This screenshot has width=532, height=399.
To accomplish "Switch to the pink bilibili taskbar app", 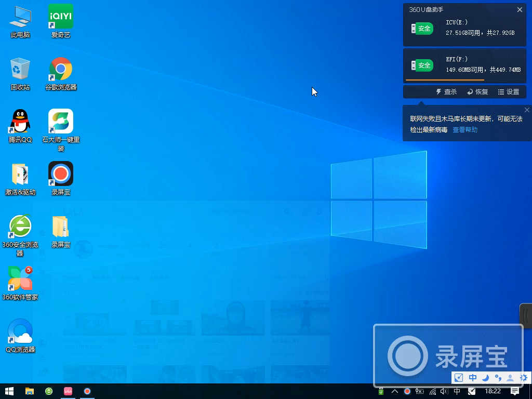I will [x=68, y=391].
